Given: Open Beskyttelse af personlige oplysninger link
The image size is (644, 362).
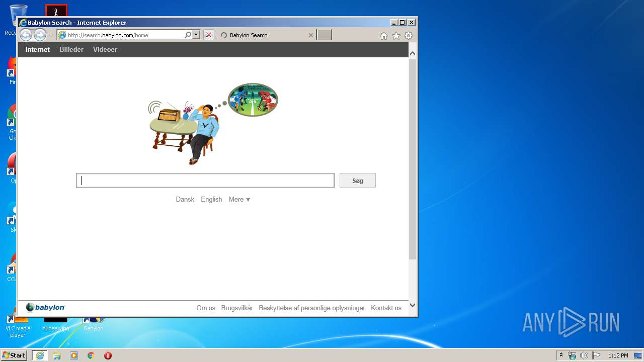Looking at the screenshot, I should coord(312,308).
